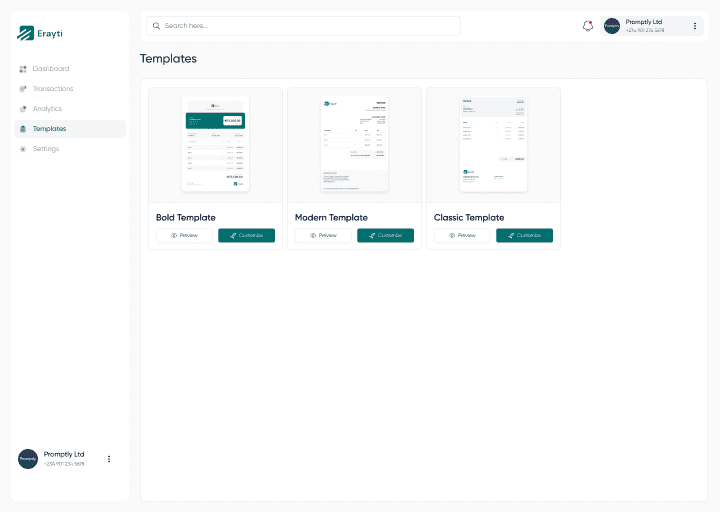Click the search magnifier icon
The height and width of the screenshot is (512, 720).
(156, 26)
